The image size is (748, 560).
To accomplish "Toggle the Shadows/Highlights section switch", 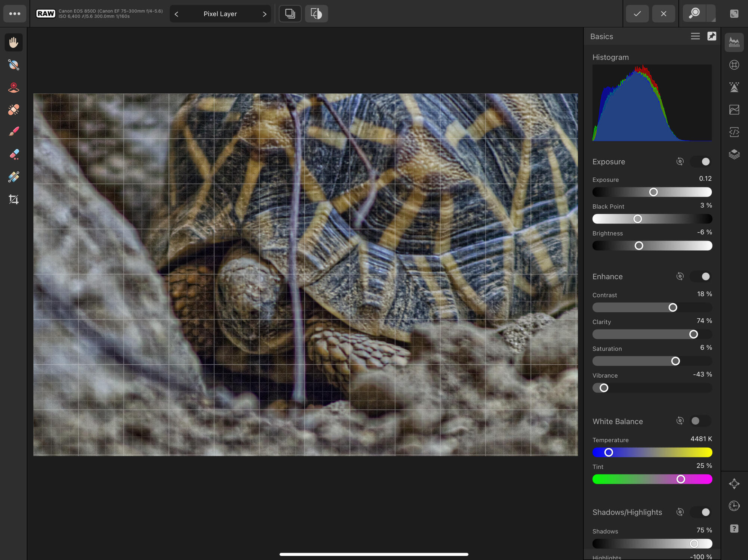I will pyautogui.click(x=701, y=512).
